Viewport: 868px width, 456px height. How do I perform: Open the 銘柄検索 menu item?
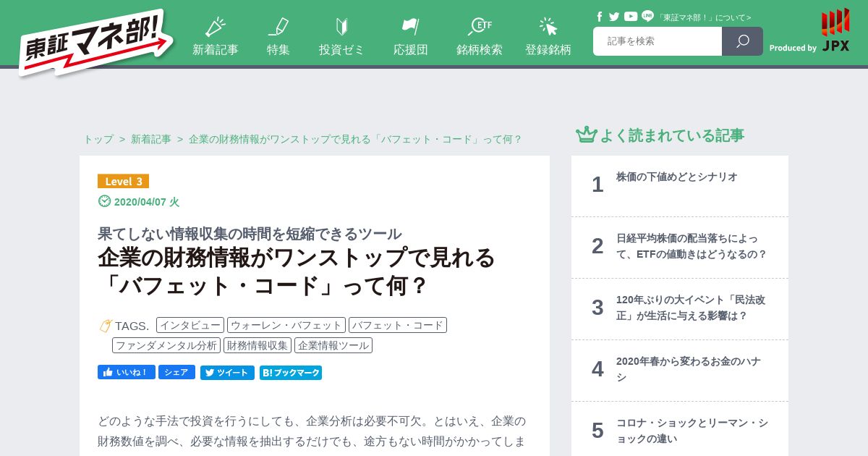coord(480,49)
